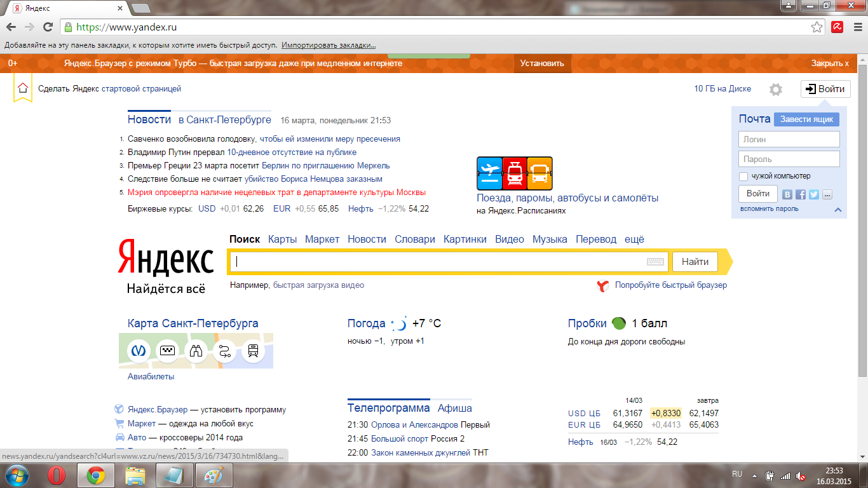Click 'Импортировать закладки…' link
The width and height of the screenshot is (868, 488).
pyautogui.click(x=329, y=46)
